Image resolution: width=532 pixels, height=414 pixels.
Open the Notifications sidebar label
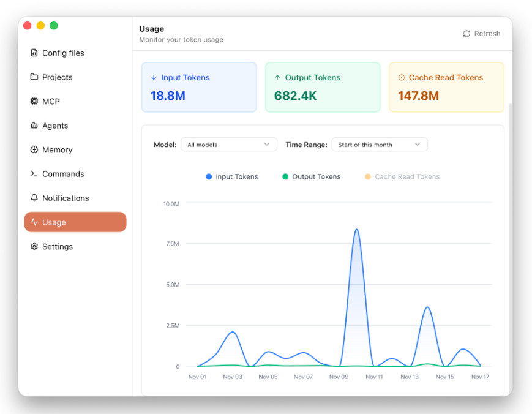(x=66, y=198)
